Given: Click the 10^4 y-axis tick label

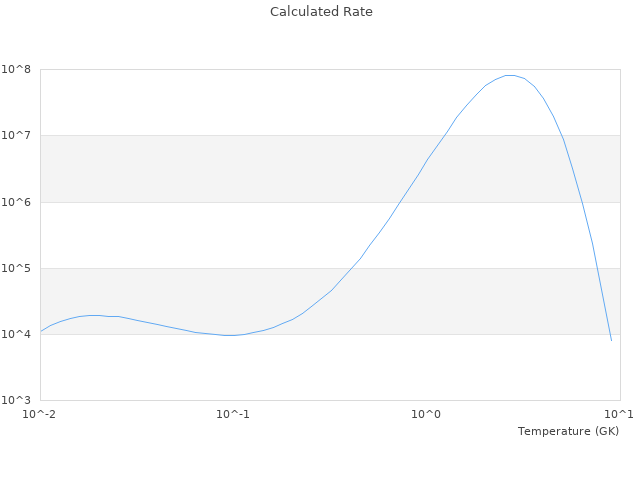Looking at the screenshot, I should (x=16, y=334).
